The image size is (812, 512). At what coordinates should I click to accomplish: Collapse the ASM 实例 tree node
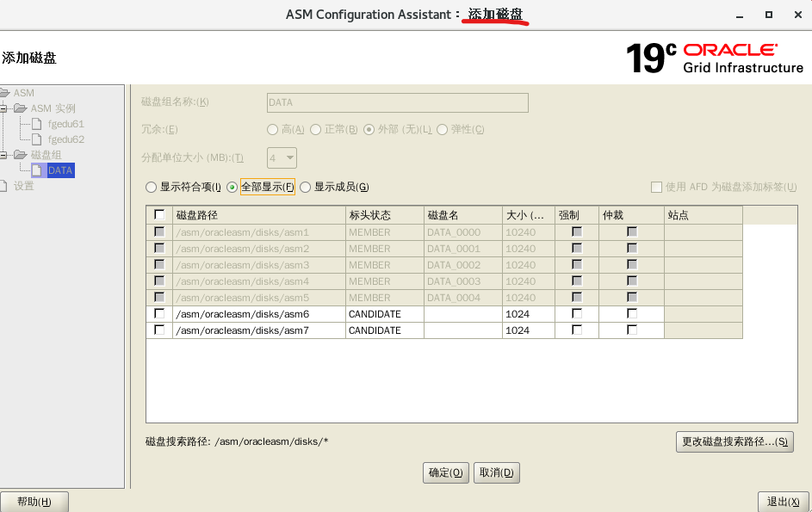[x=3, y=108]
